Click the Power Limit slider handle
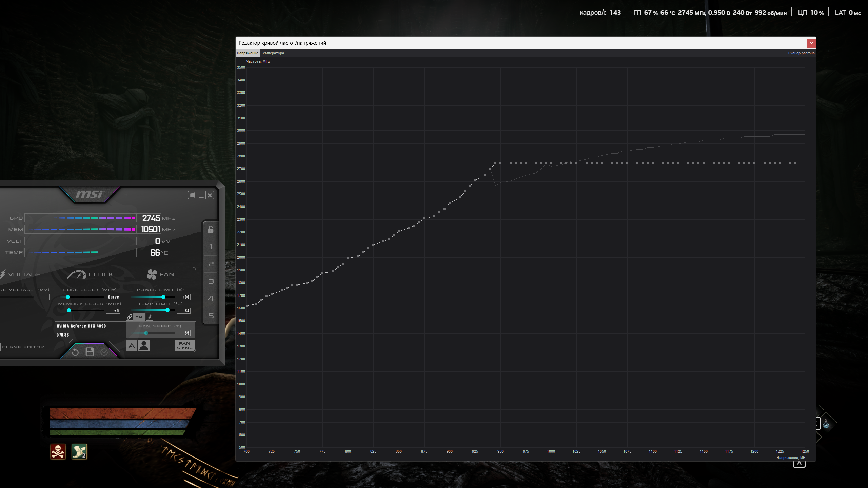 point(163,297)
